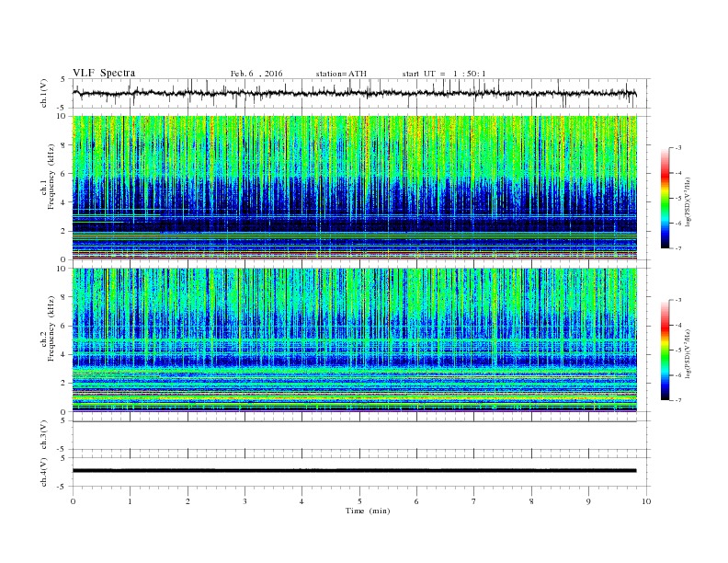
Task: Click the "station=ATH" header label
Action: coord(341,74)
